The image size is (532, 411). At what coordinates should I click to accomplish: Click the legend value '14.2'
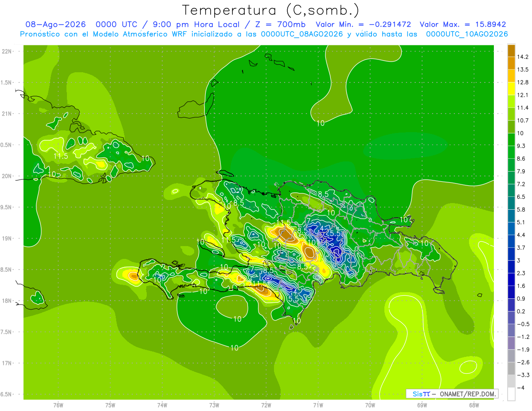tap(522, 57)
